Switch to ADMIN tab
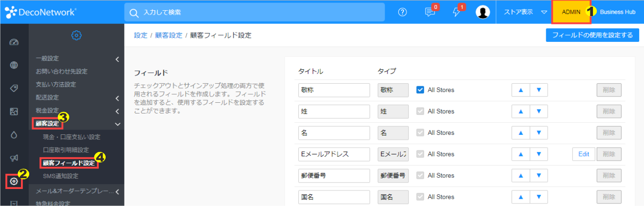 pyautogui.click(x=571, y=12)
